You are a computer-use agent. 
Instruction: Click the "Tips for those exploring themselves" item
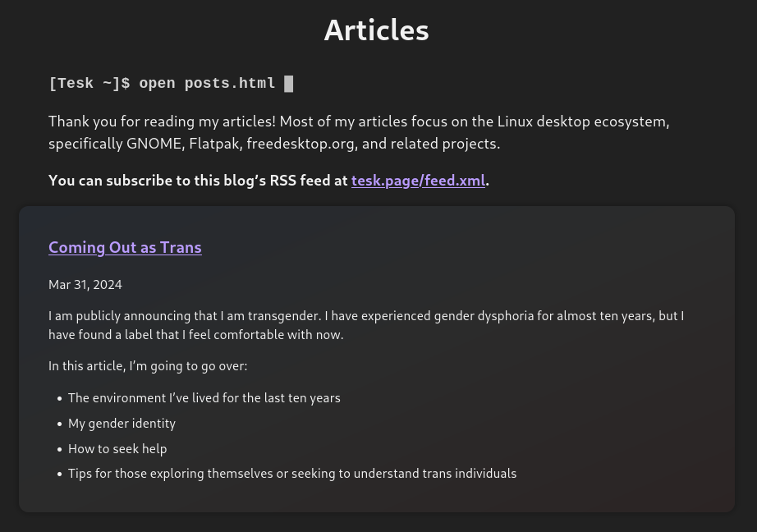click(x=291, y=474)
